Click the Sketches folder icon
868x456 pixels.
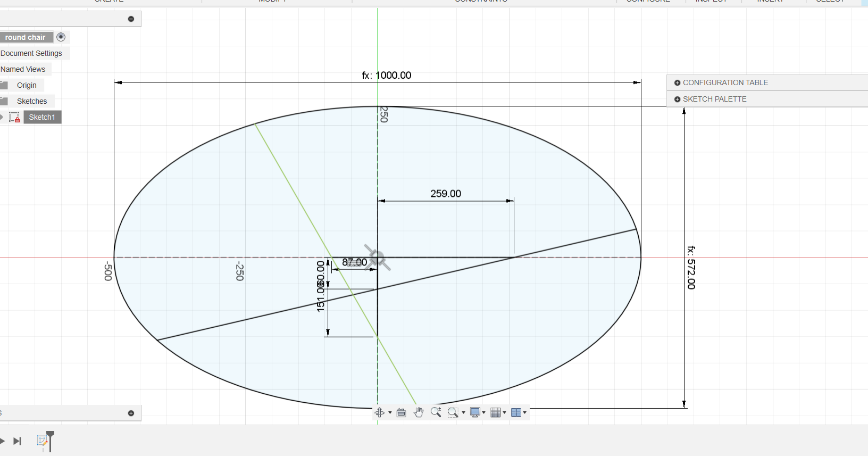(x=4, y=101)
